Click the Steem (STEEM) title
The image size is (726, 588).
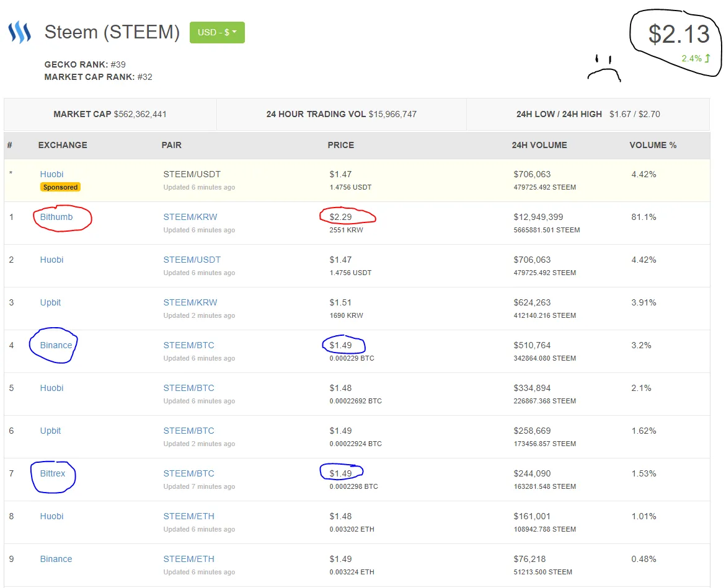click(112, 32)
